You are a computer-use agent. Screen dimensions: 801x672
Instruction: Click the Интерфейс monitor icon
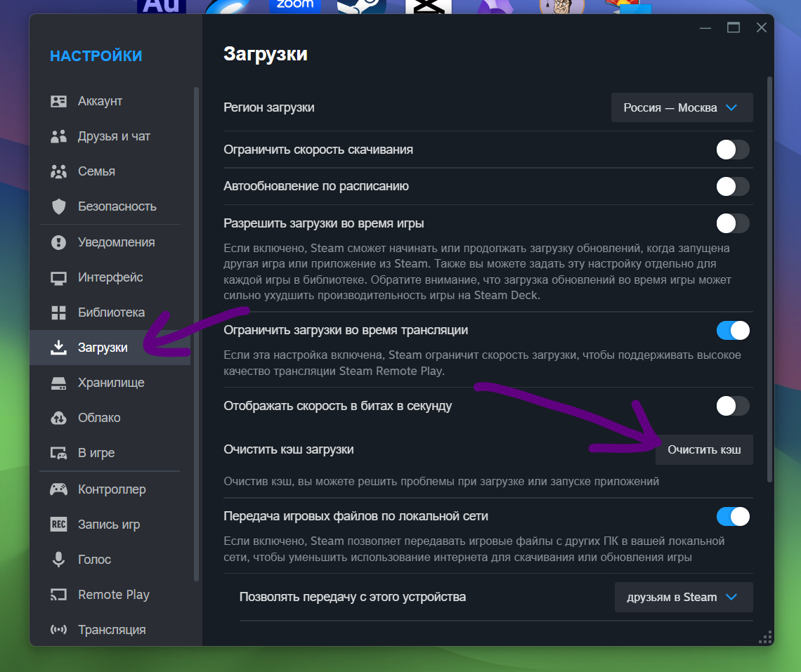[x=59, y=278]
